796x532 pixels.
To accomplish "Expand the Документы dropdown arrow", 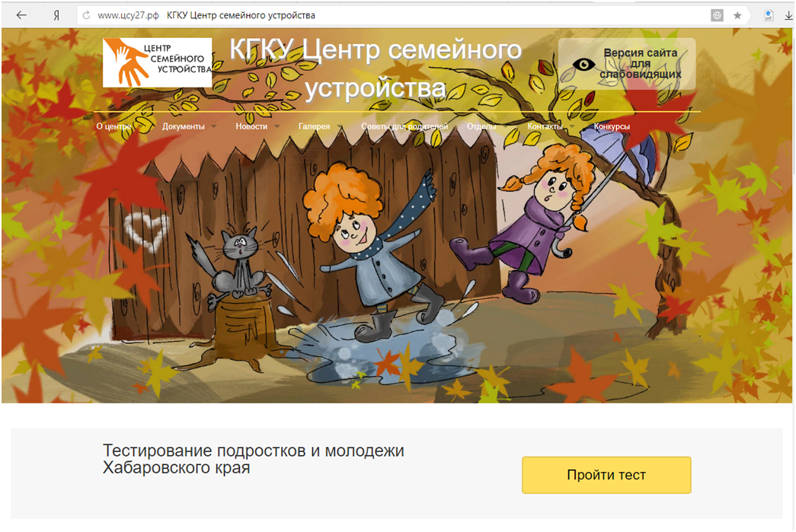I will [214, 126].
